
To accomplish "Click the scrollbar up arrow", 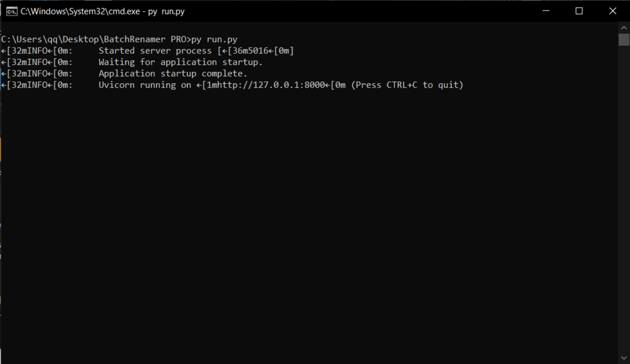I will (624, 28).
